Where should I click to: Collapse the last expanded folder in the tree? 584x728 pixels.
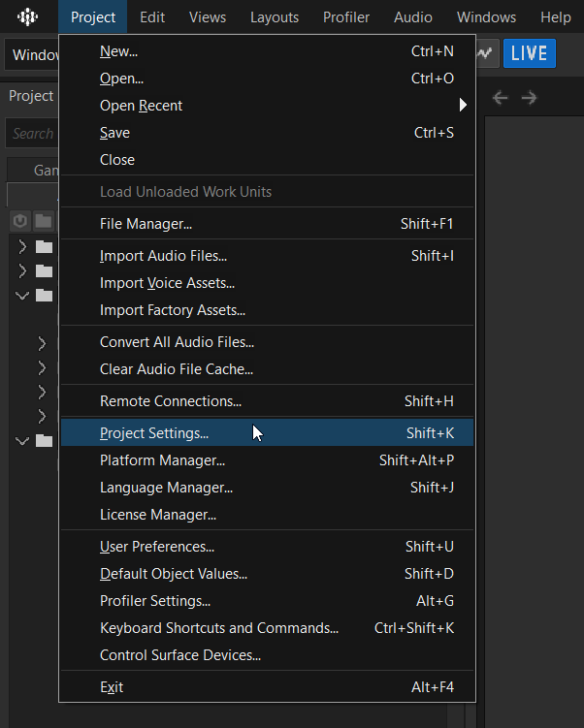coord(23,441)
